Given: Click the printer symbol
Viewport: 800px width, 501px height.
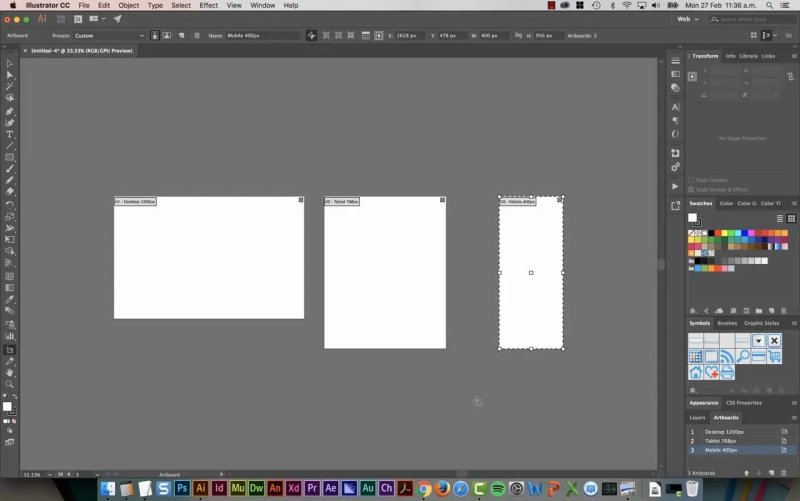Looking at the screenshot, I should 727,372.
